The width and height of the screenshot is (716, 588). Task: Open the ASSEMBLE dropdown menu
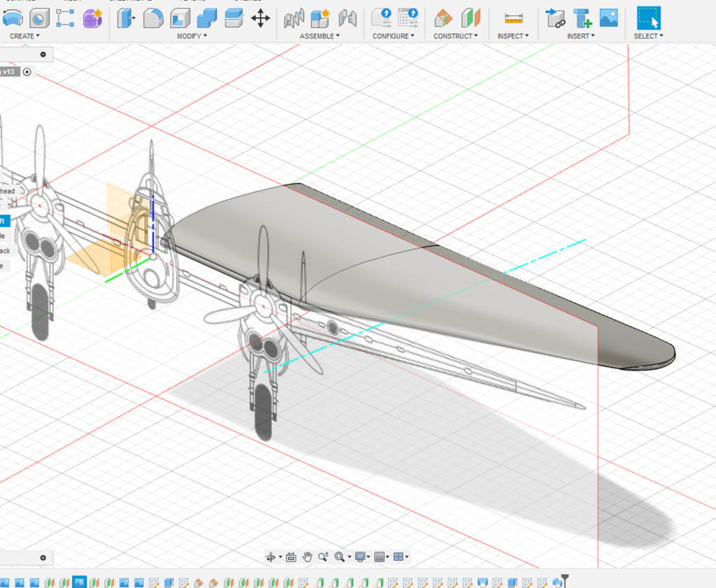pos(319,36)
